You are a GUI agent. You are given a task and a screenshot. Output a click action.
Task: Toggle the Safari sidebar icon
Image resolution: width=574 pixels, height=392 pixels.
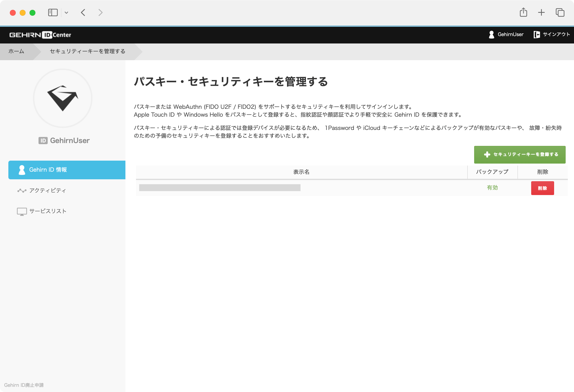(52, 12)
